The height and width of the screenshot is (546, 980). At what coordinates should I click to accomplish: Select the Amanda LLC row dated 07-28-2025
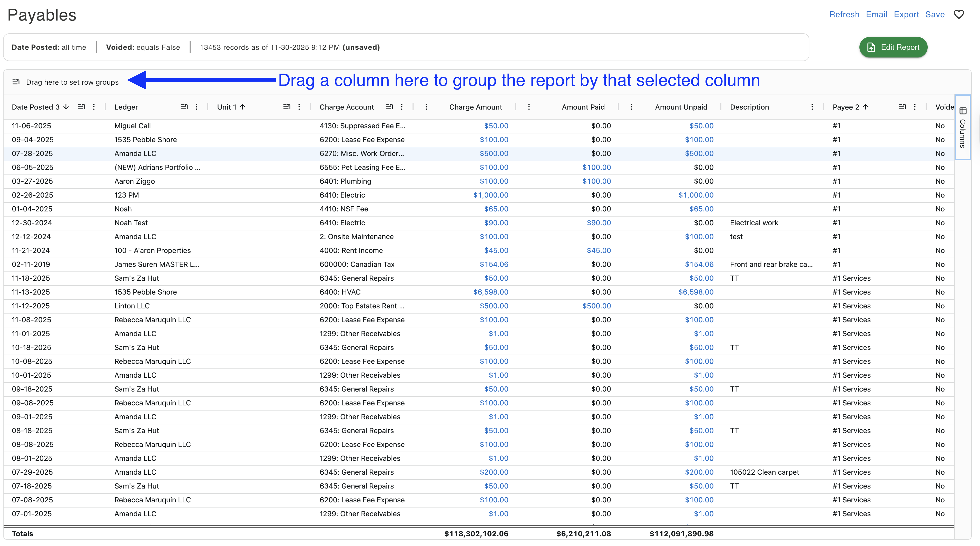pos(135,153)
